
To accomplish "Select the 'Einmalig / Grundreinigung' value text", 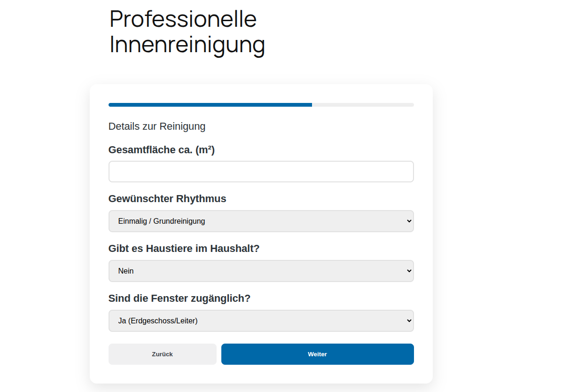I will click(161, 221).
